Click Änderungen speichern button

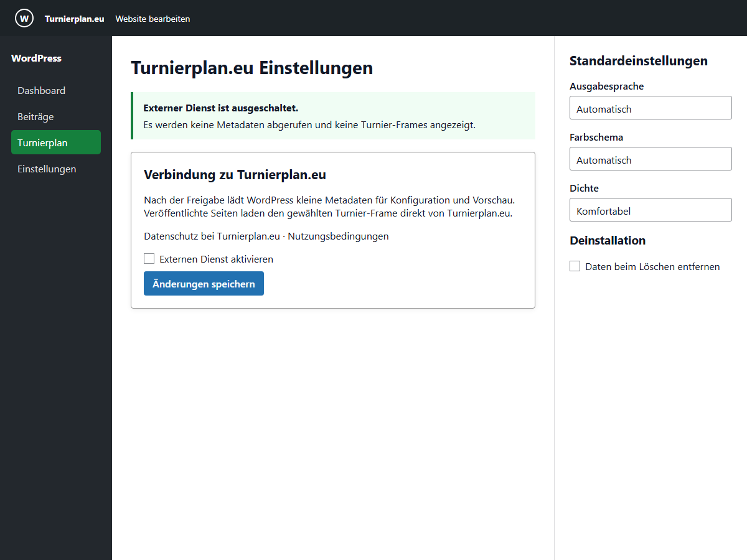pyautogui.click(x=204, y=284)
